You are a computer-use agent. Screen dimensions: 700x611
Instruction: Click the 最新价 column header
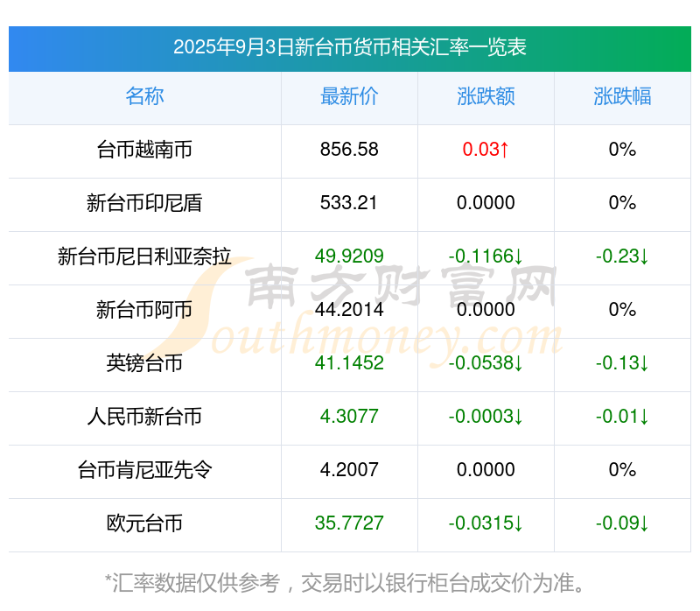coord(349,96)
